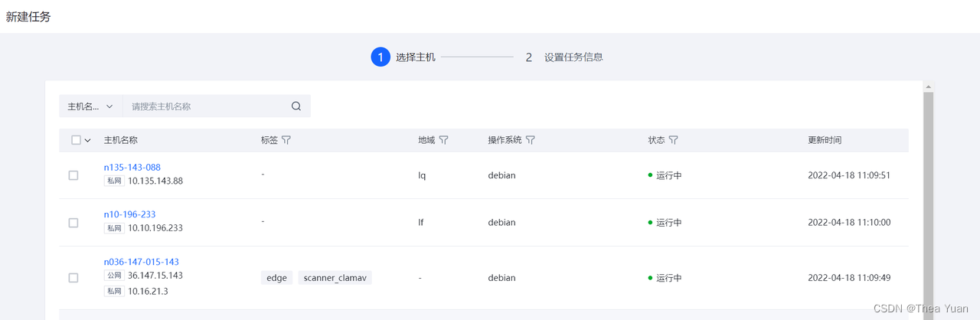Expand the chevron beside header checkbox

click(x=87, y=141)
